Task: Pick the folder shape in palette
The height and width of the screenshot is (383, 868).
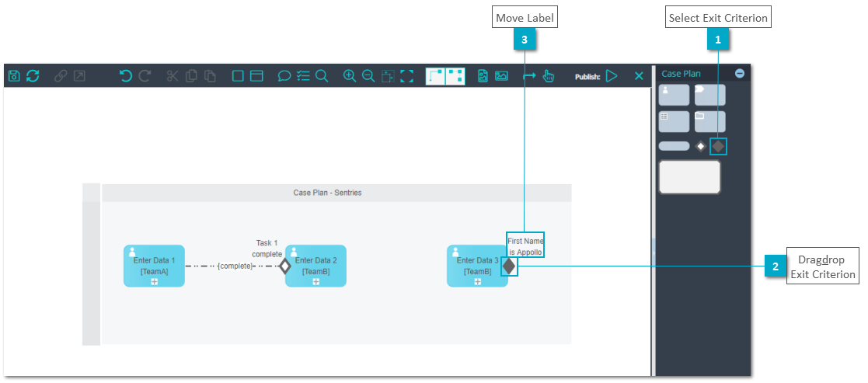Action: pos(709,121)
